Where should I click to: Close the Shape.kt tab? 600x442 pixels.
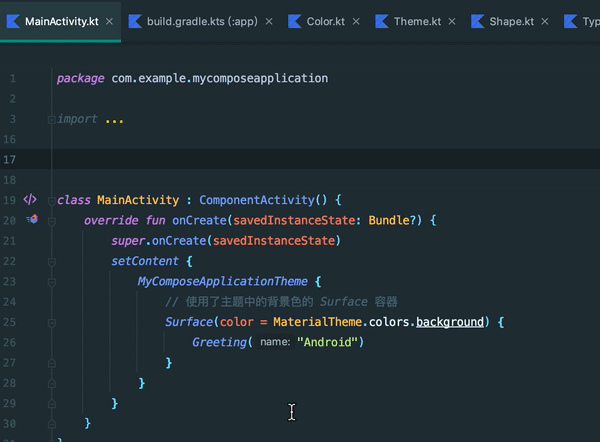pyautogui.click(x=545, y=21)
